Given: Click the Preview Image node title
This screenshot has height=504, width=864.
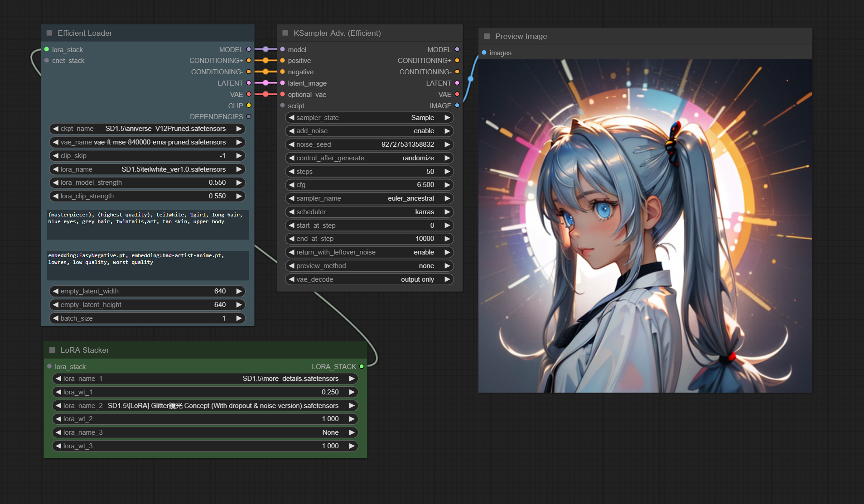Looking at the screenshot, I should pos(521,36).
